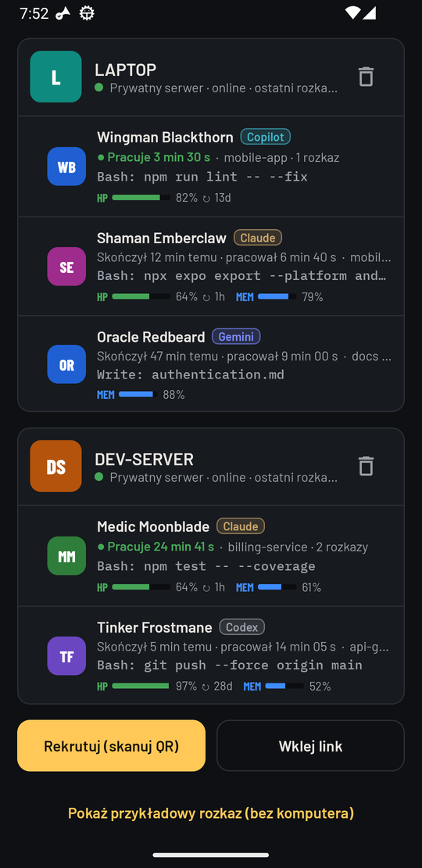Image resolution: width=422 pixels, height=868 pixels.
Task: Select the Oracle Redbeard agent name
Action: tap(151, 336)
